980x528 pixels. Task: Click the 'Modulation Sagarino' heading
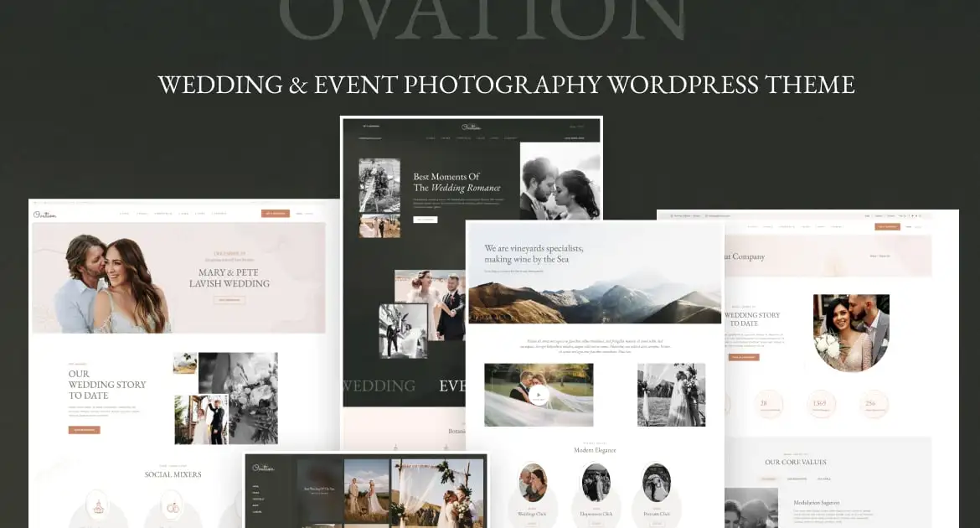[817, 502]
